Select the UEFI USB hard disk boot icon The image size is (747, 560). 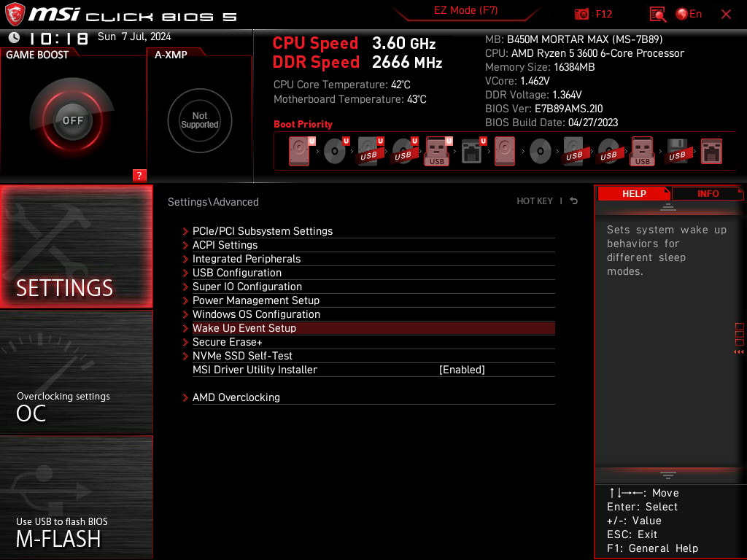tap(371, 152)
